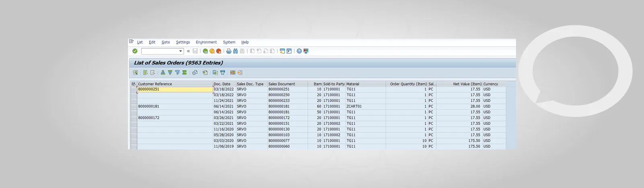Image resolution: width=644 pixels, height=188 pixels.
Task: Click the Change Layout grid icon
Action: pyautogui.click(x=233, y=72)
